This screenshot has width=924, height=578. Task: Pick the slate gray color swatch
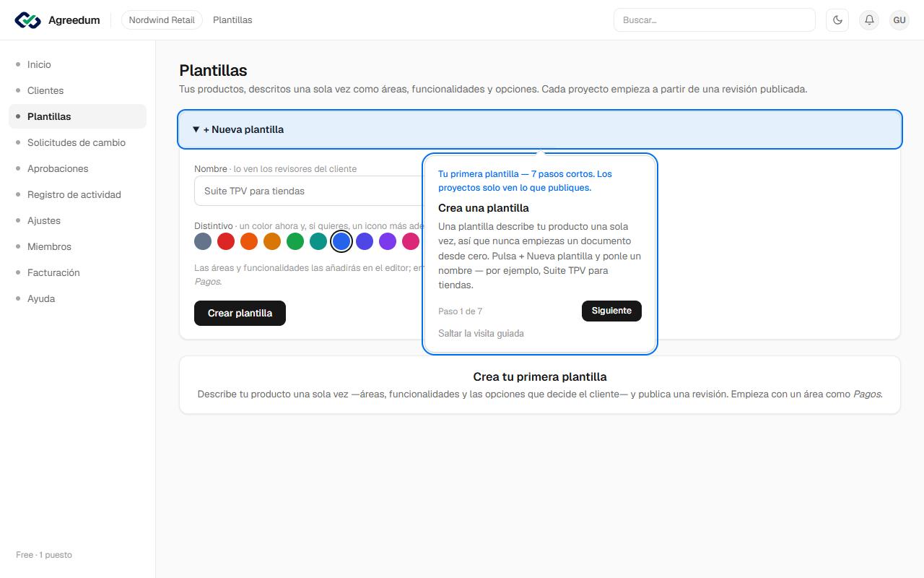(x=203, y=241)
